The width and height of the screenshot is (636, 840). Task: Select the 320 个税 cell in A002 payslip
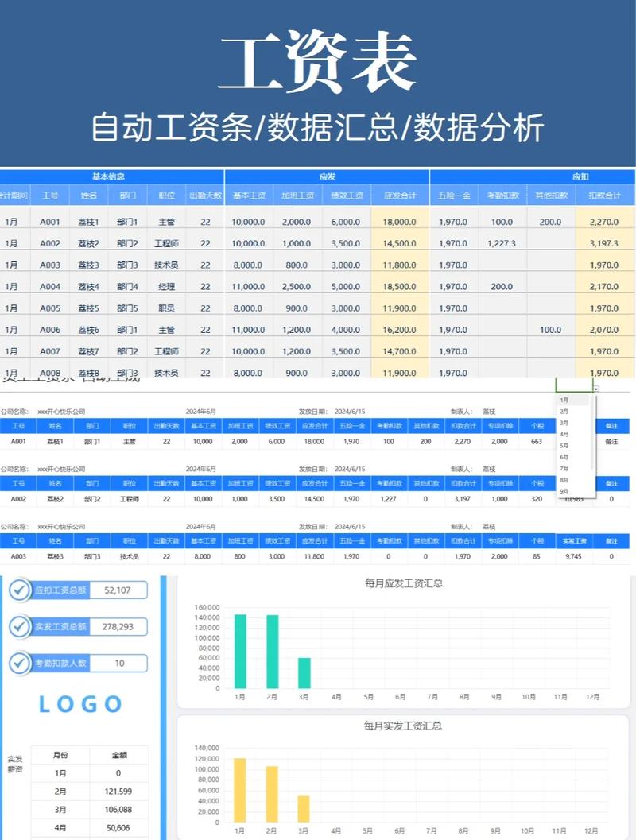(x=537, y=499)
